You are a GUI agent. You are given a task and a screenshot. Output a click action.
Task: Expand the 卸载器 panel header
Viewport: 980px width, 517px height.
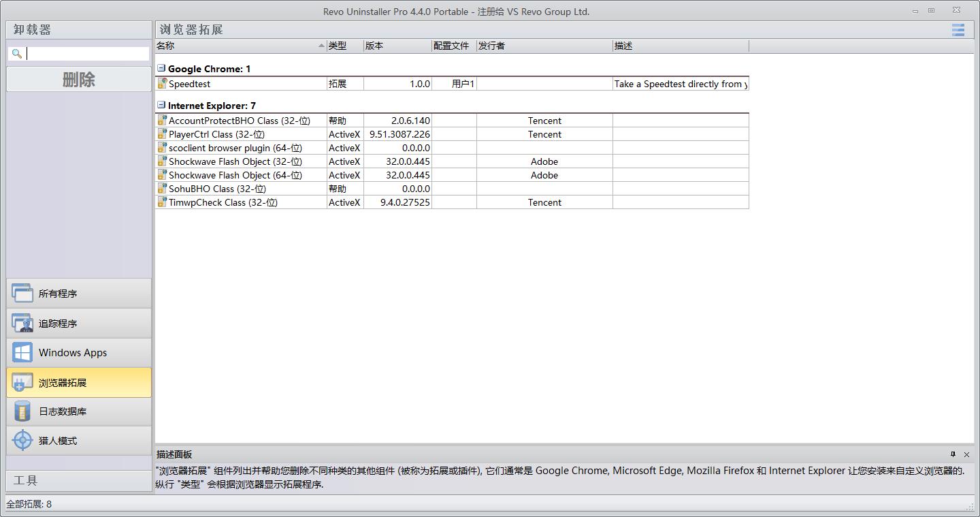pyautogui.click(x=79, y=29)
